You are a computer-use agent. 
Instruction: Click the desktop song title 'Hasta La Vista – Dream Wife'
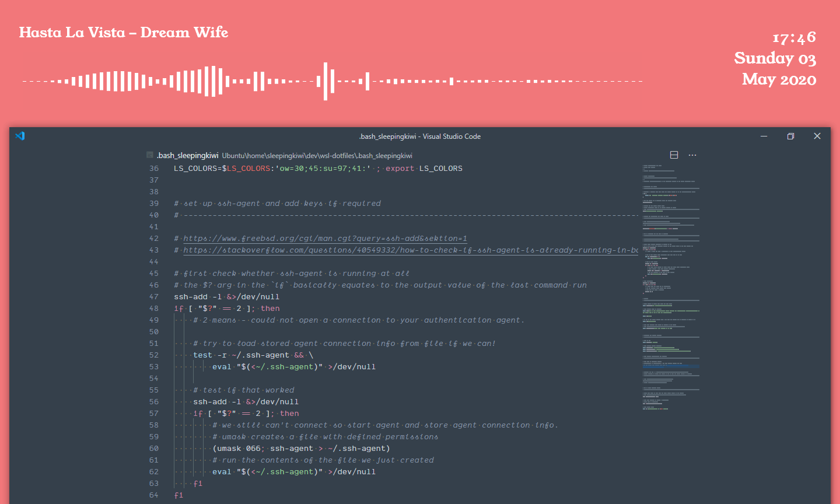pos(124,33)
